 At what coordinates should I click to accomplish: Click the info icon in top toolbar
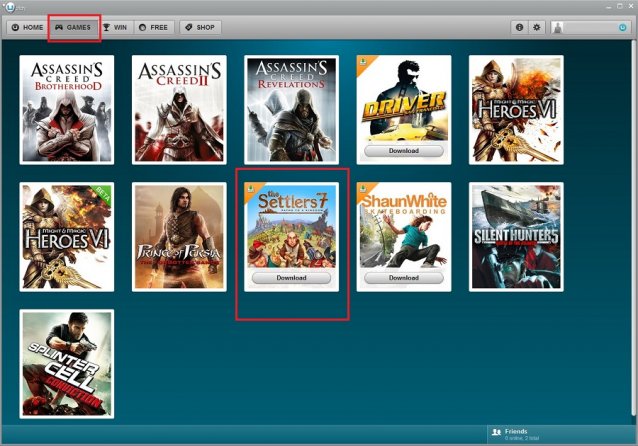tap(520, 27)
